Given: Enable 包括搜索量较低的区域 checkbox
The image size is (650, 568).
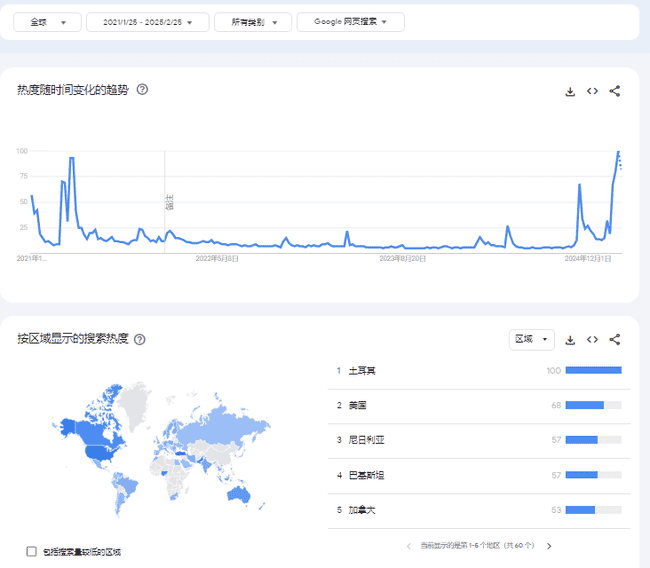Looking at the screenshot, I should [x=32, y=551].
